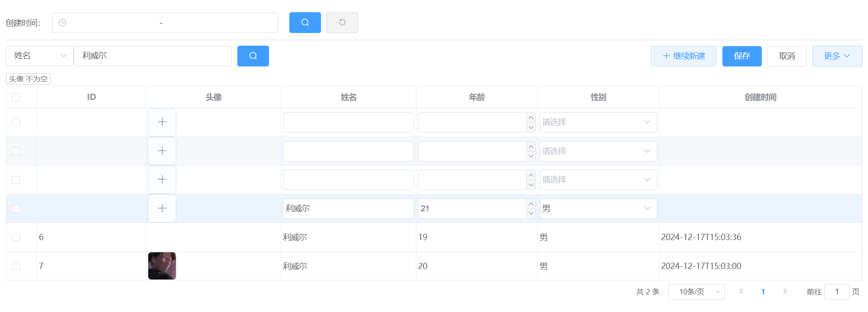Viewport: 868px width, 312px height.
Task: Check the second empty new row checkbox
Action: tap(16, 151)
